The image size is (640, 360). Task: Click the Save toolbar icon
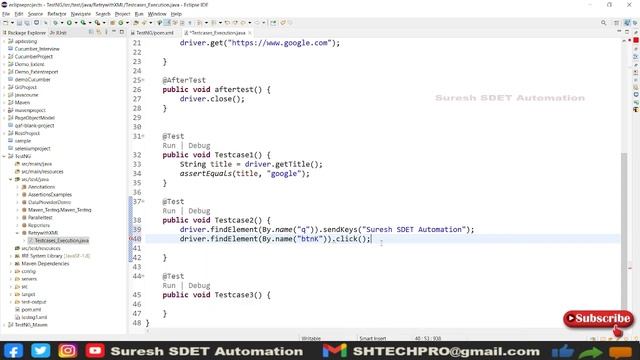click(x=19, y=23)
